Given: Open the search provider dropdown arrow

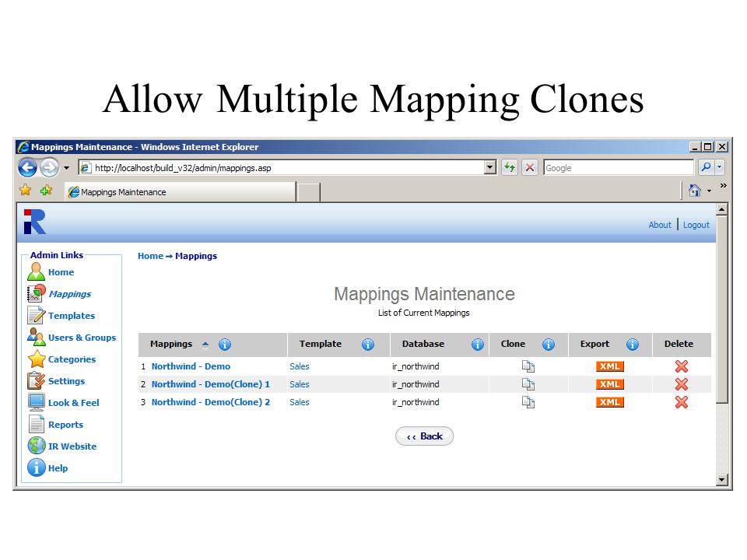Looking at the screenshot, I should (719, 168).
